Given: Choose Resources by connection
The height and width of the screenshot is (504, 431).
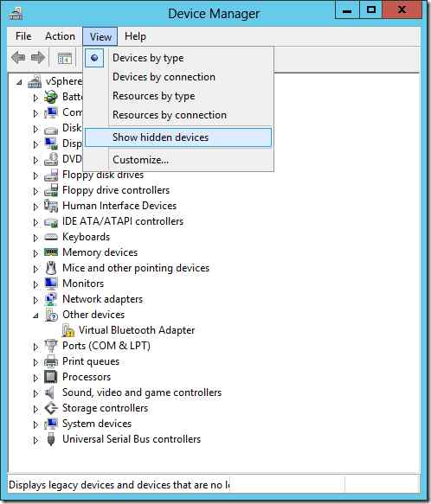Looking at the screenshot, I should (178, 115).
